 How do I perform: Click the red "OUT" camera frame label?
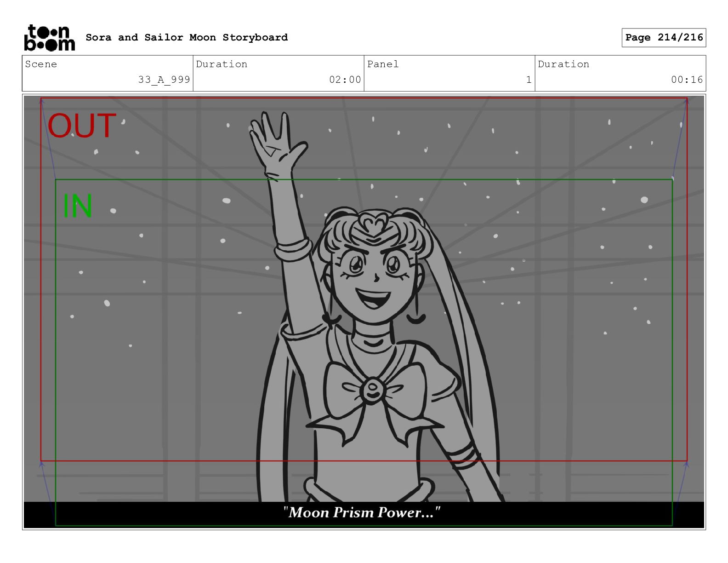tap(82, 126)
